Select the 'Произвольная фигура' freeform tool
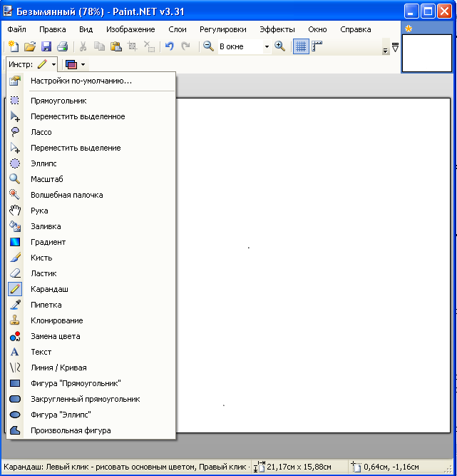The height and width of the screenshot is (476, 457). (x=91, y=431)
